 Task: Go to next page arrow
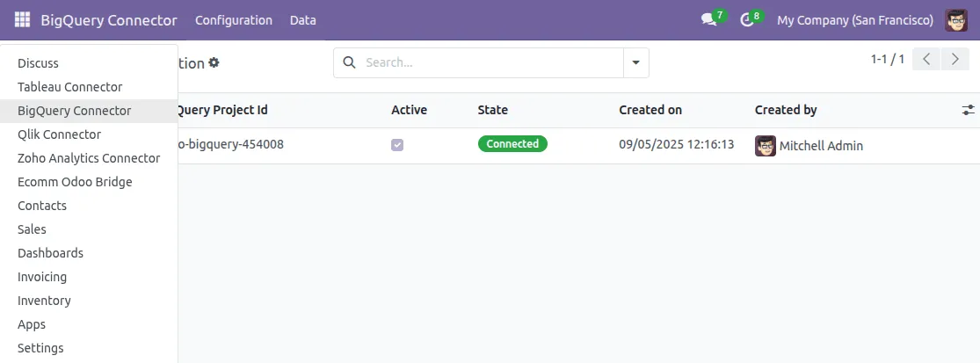955,60
